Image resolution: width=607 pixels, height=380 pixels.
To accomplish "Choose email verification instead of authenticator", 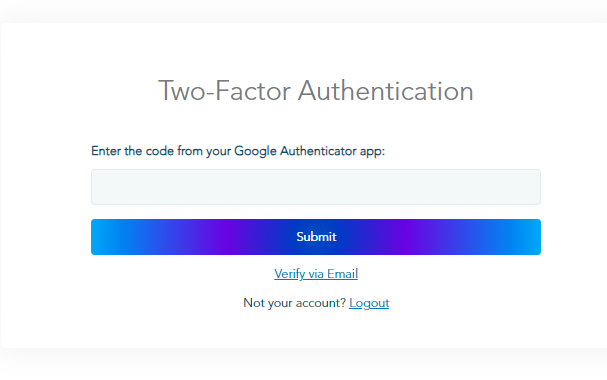I will click(316, 274).
